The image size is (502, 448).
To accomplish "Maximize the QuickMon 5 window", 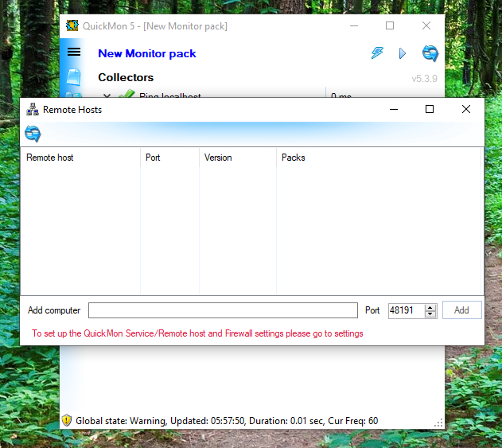I will click(390, 25).
